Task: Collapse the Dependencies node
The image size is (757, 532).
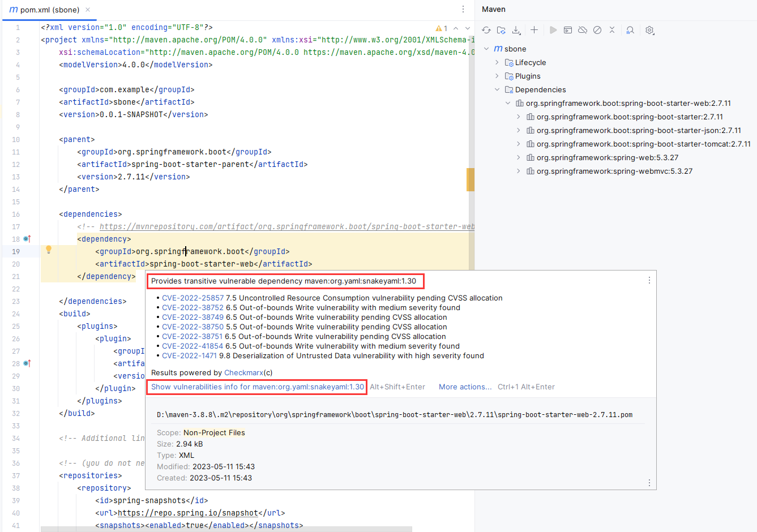Action: click(x=497, y=89)
